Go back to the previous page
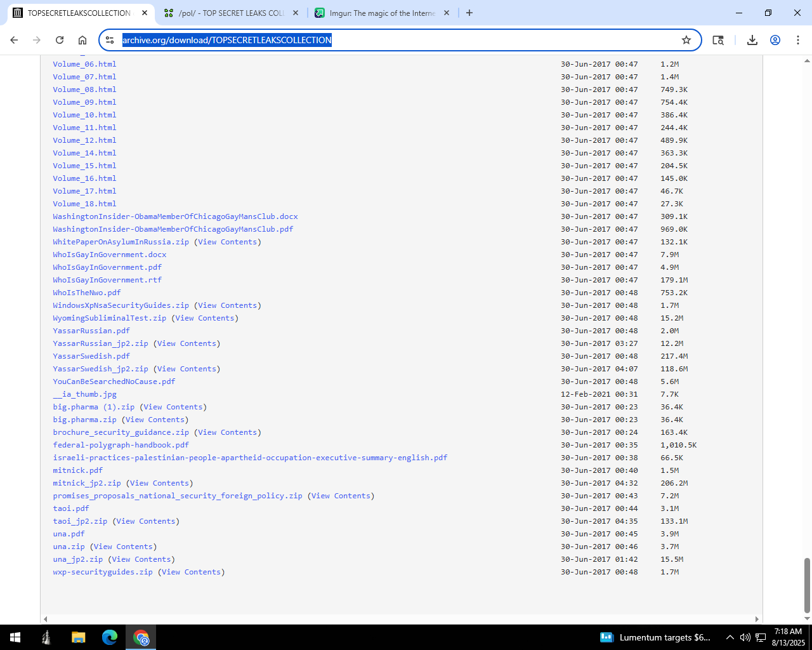812x650 pixels. tap(14, 40)
